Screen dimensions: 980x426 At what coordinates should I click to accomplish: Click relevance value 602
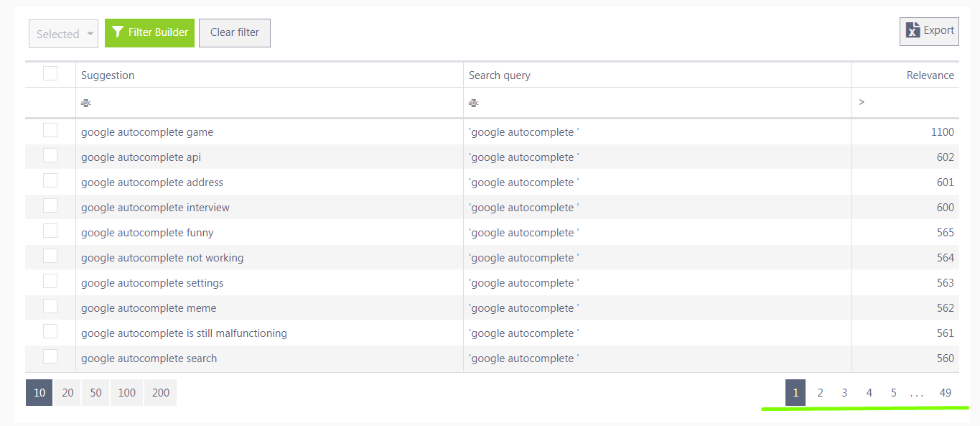pos(946,157)
